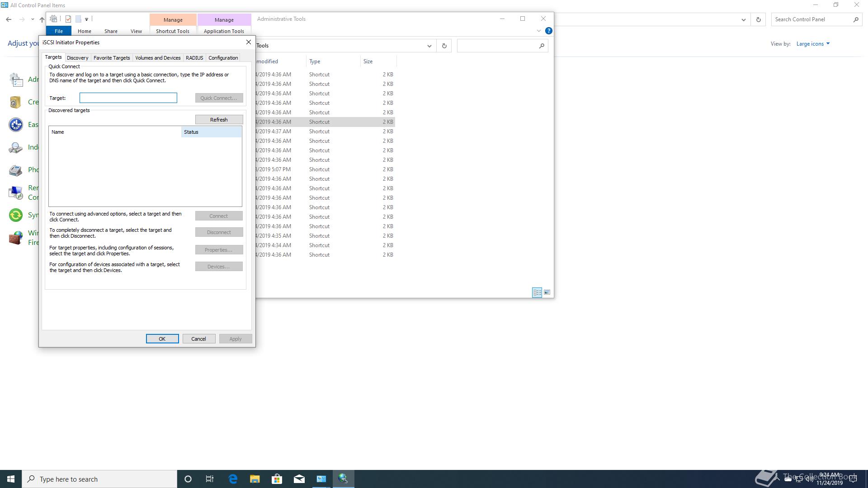Open recent locations dropdown in Control Panel
Screen dimensions: 868x488
tap(33, 19)
